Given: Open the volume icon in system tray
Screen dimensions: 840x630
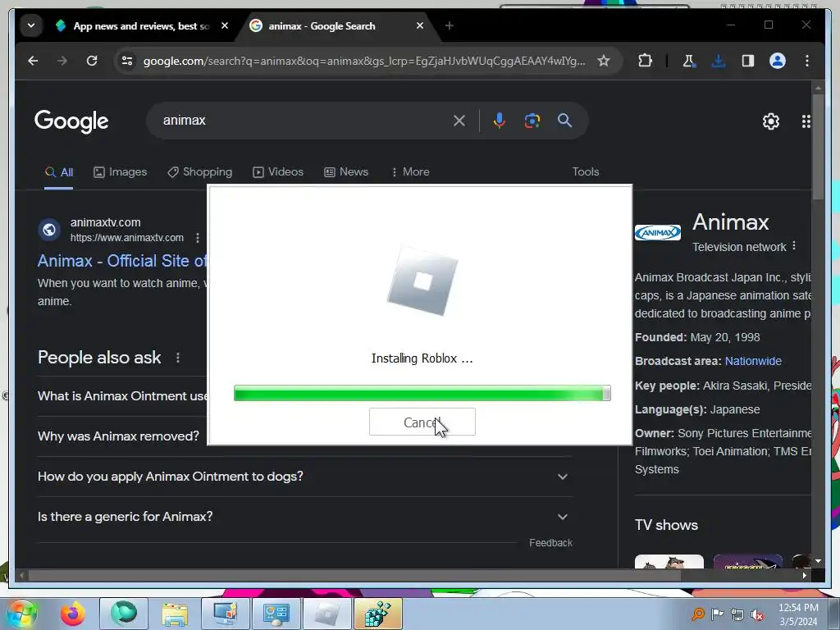Looking at the screenshot, I should pos(757,614).
